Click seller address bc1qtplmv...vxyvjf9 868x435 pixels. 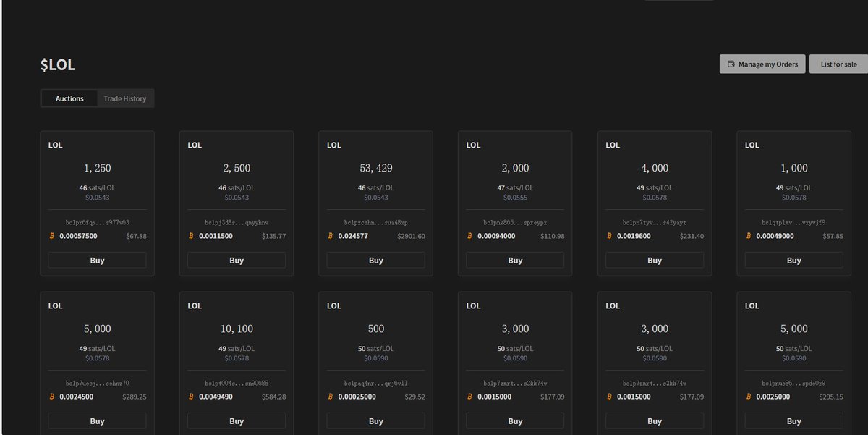[x=793, y=222]
